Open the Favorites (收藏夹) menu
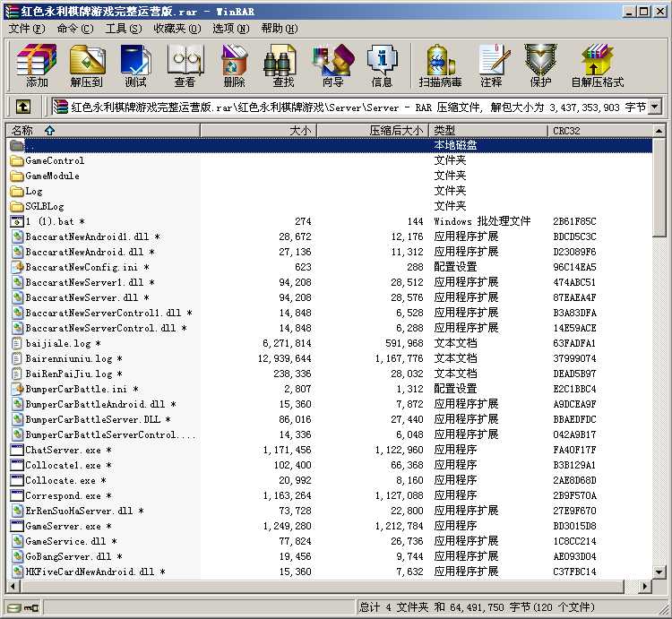Viewport: 672px width, 619px height. 177,29
